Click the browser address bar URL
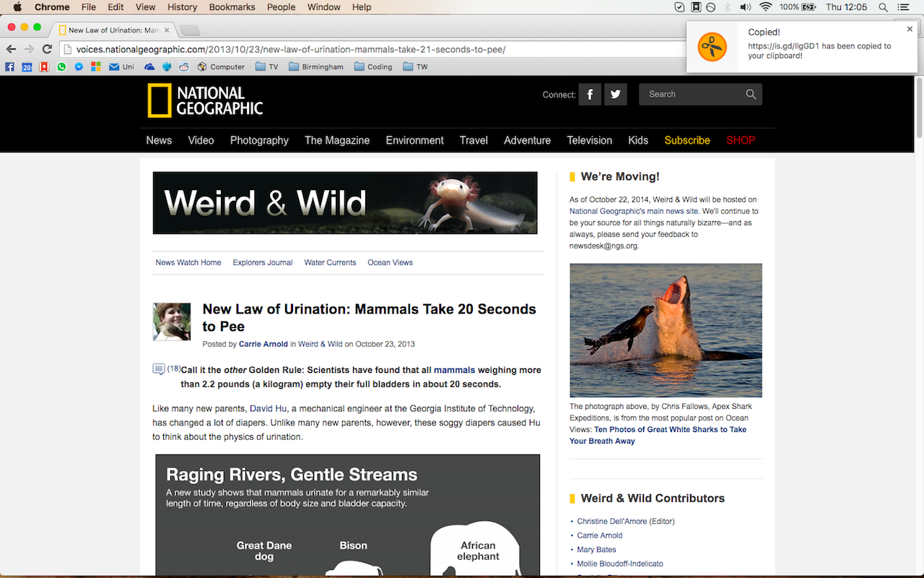The height and width of the screenshot is (578, 924). point(291,50)
